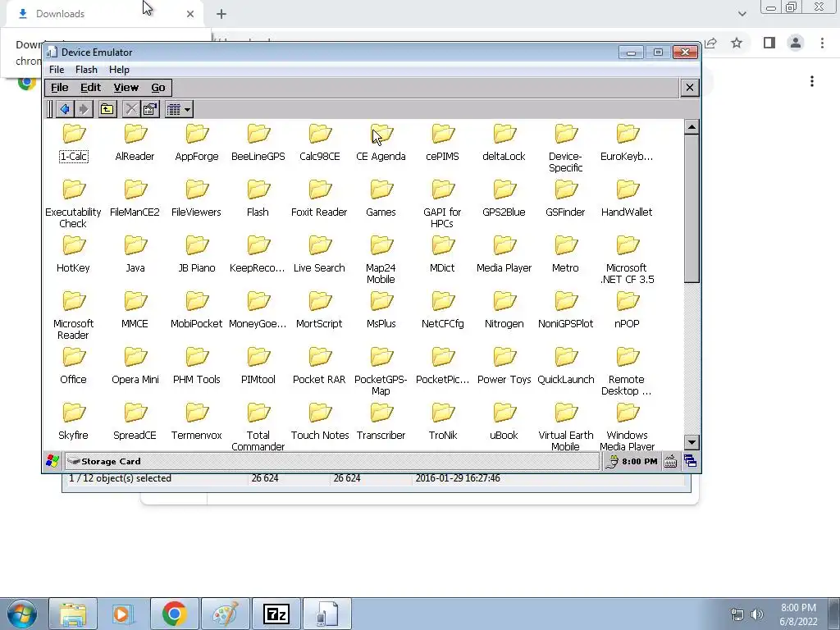Image resolution: width=840 pixels, height=630 pixels.
Task: Select the Games folder
Action: [381, 199]
